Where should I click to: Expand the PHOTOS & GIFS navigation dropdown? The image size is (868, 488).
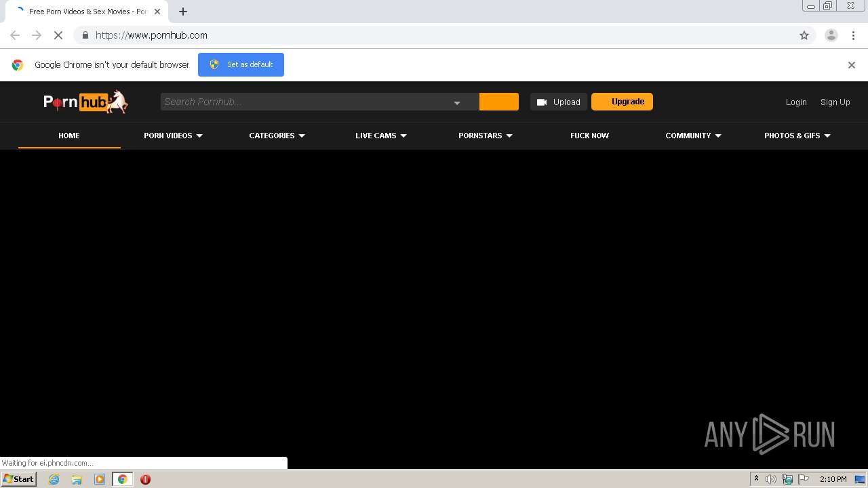797,136
